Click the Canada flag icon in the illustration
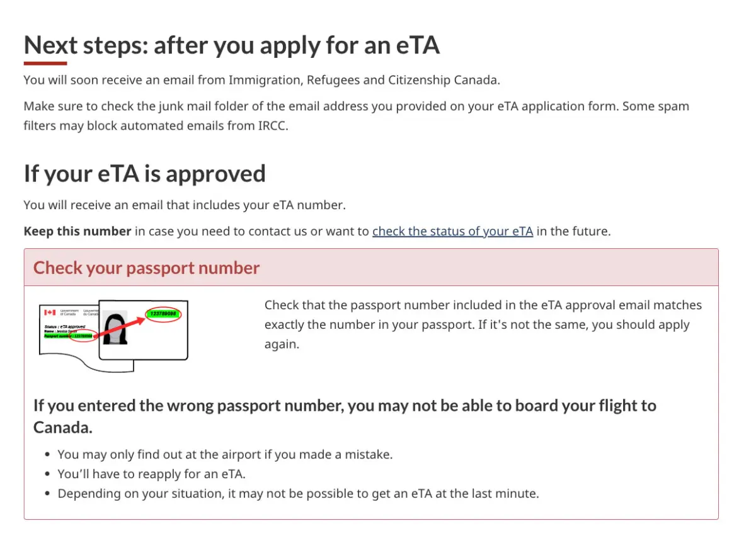Image resolution: width=756 pixels, height=538 pixels. pos(50,312)
